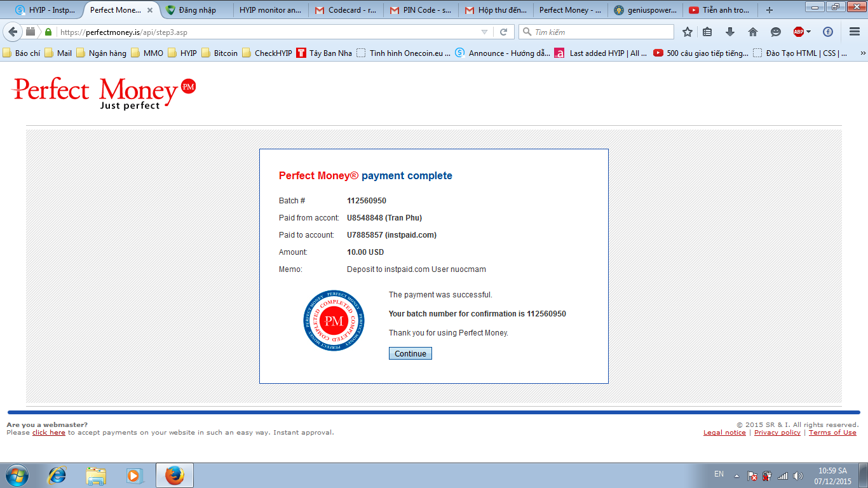
Task: Click the green padlock site security icon
Action: pyautogui.click(x=48, y=32)
